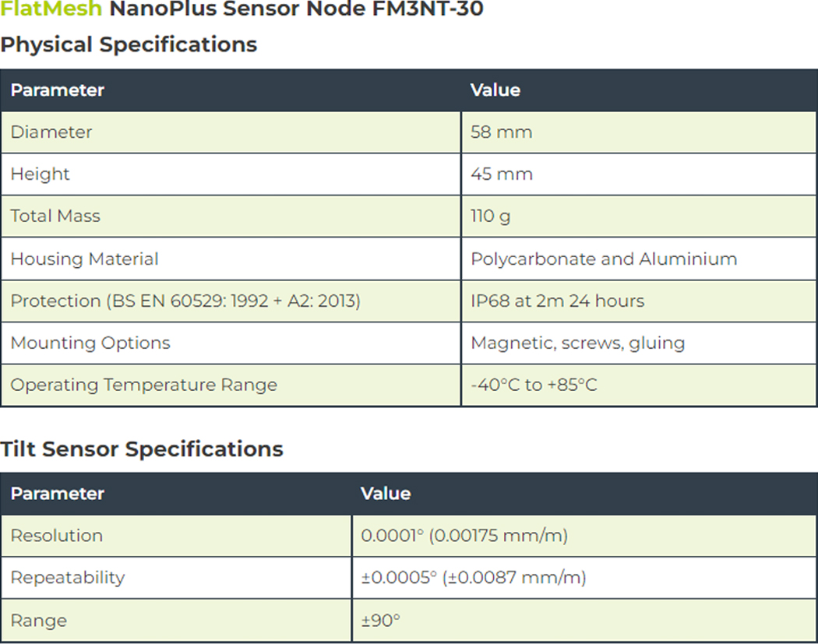This screenshot has height=644, width=818.
Task: Click the IP68 at 2m 24 hours value
Action: 557,301
